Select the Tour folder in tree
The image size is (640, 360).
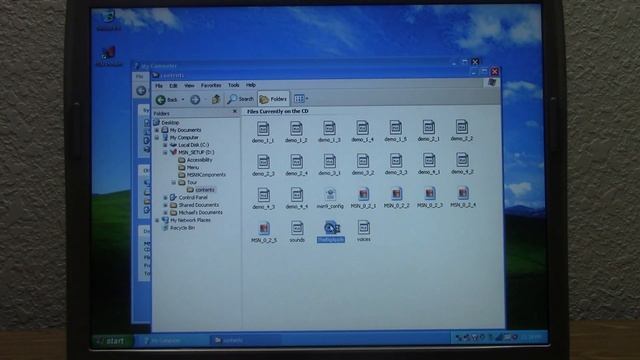tap(192, 182)
